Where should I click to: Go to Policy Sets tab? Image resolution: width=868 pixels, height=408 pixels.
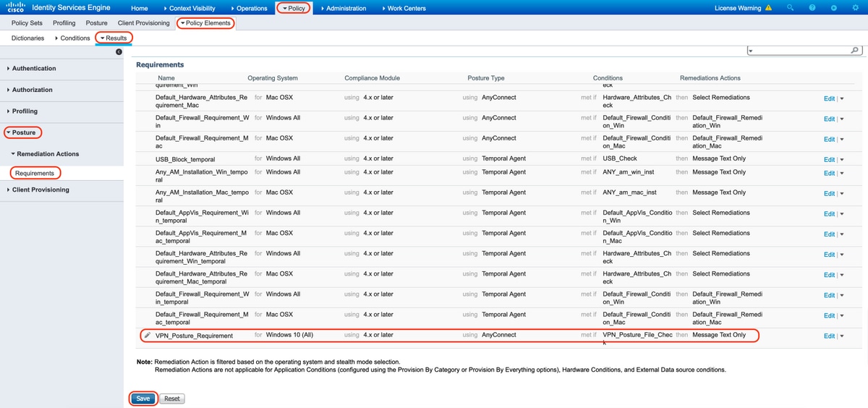(27, 23)
